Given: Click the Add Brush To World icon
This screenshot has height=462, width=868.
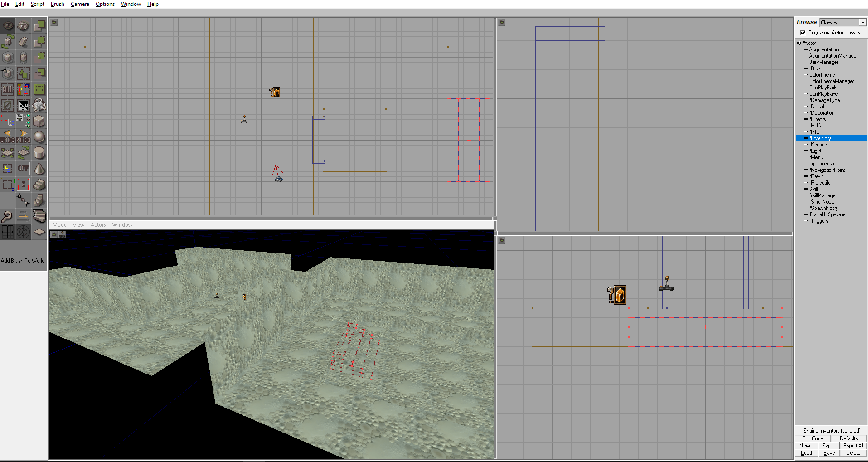Looking at the screenshot, I should [x=39, y=26].
